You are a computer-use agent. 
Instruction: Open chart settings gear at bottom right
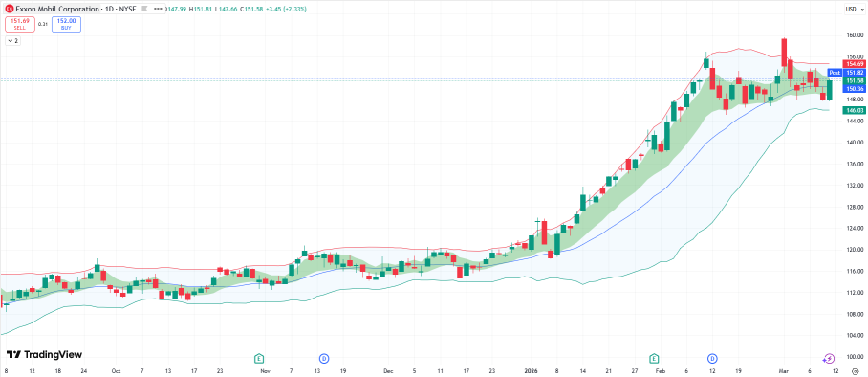click(855, 371)
